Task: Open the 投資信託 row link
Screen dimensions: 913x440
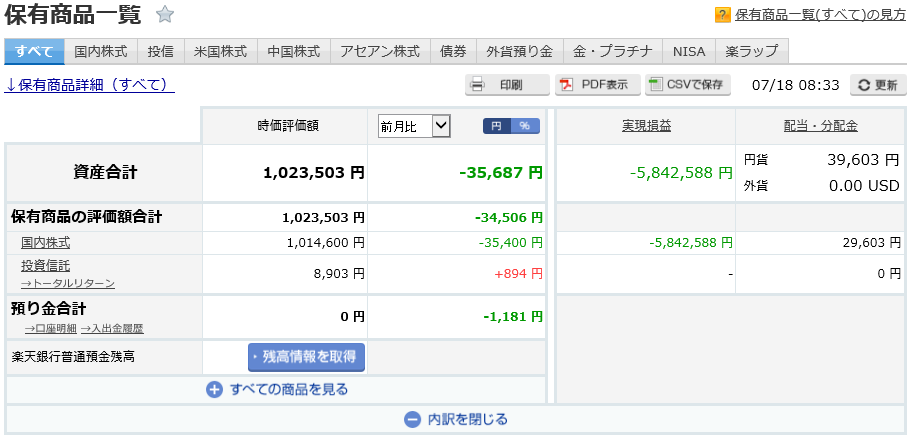Action: tap(45, 266)
